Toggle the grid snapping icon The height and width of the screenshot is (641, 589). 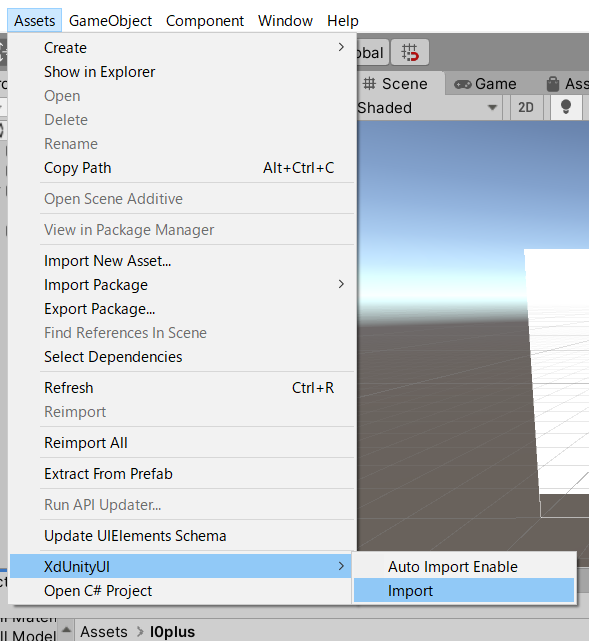[x=410, y=52]
